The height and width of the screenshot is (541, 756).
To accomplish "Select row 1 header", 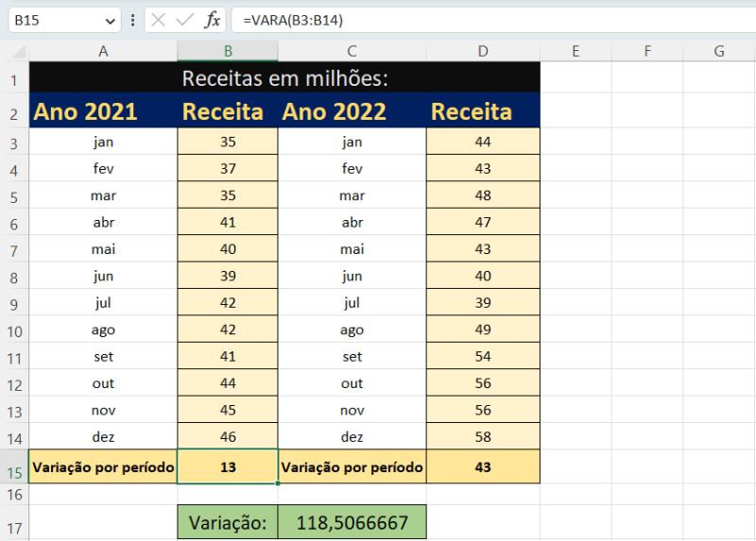I will [x=14, y=77].
